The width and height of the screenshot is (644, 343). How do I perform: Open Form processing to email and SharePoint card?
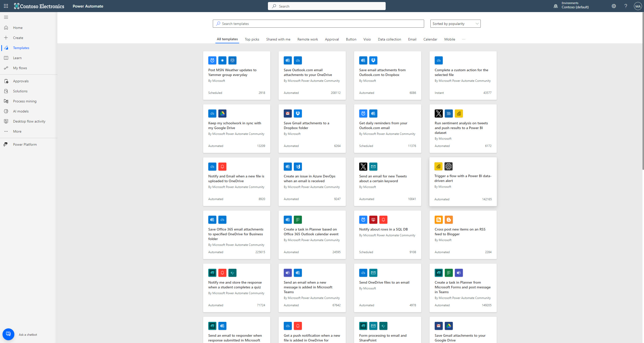click(x=388, y=330)
